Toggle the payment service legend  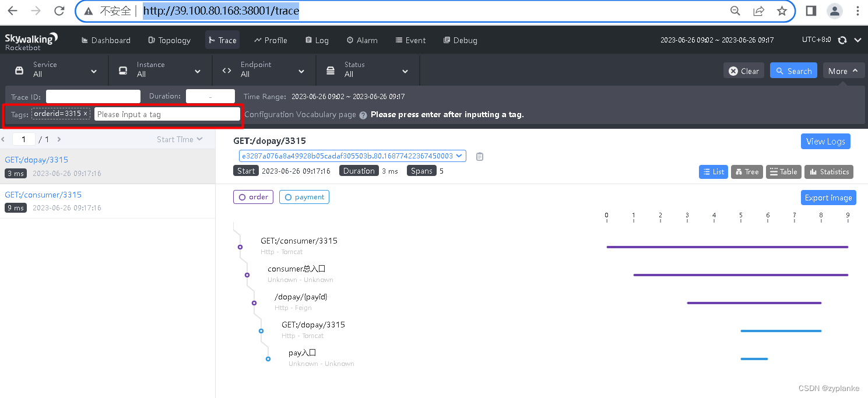click(304, 196)
